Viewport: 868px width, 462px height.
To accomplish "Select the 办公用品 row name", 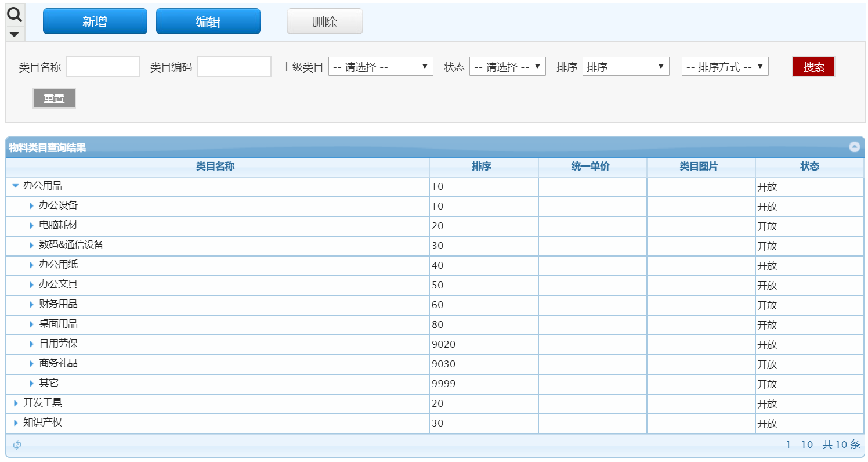I will [x=42, y=186].
